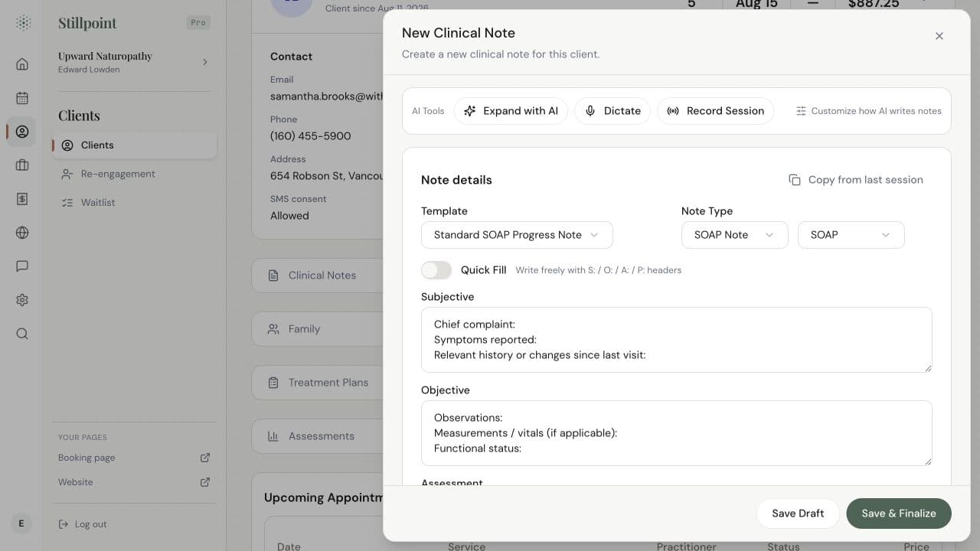Screen dimensions: 980x551
Task: Open the Clients sidebar item
Action: click(x=135, y=145)
